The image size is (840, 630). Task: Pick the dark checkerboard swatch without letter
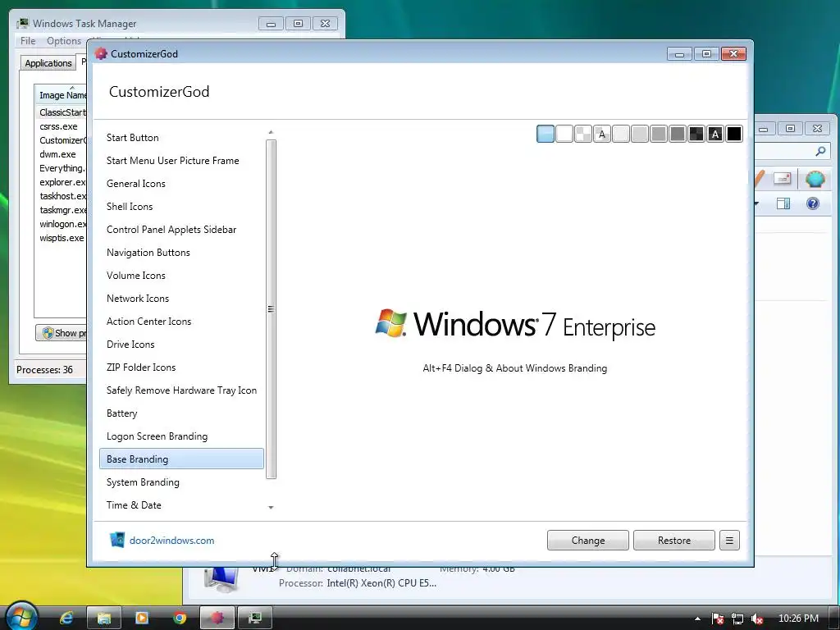(x=696, y=134)
